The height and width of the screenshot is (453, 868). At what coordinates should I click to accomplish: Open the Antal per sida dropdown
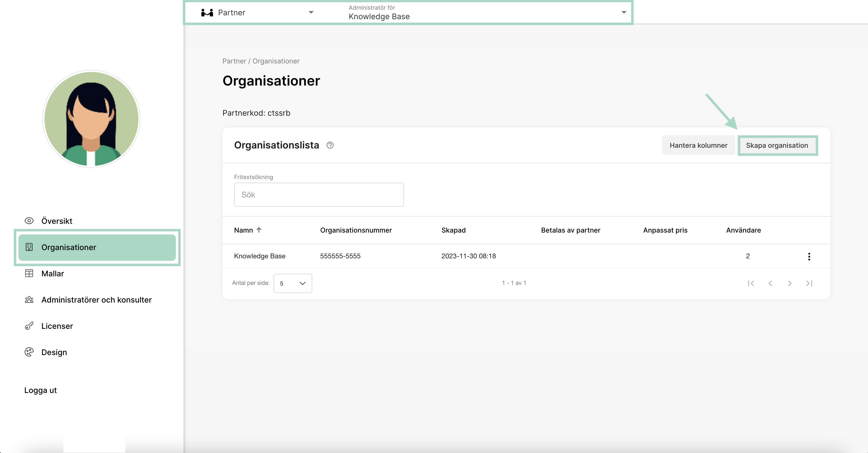pos(292,283)
